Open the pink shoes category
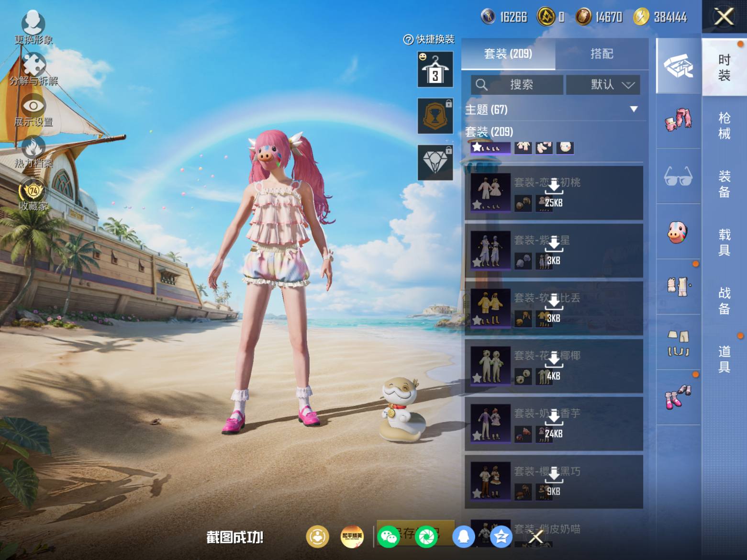747x560 pixels. (678, 397)
